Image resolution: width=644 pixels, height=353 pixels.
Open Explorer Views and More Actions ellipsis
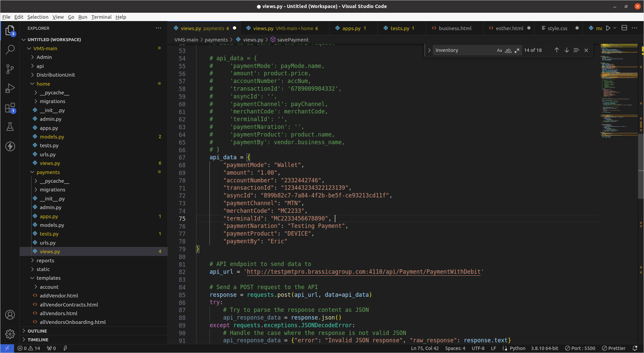[x=158, y=28]
